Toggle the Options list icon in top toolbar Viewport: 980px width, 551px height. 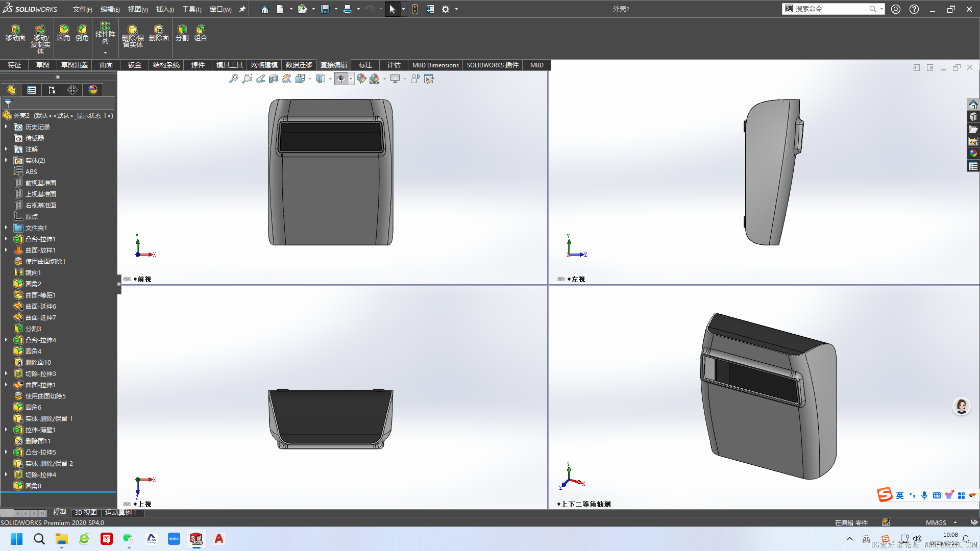pos(430,9)
